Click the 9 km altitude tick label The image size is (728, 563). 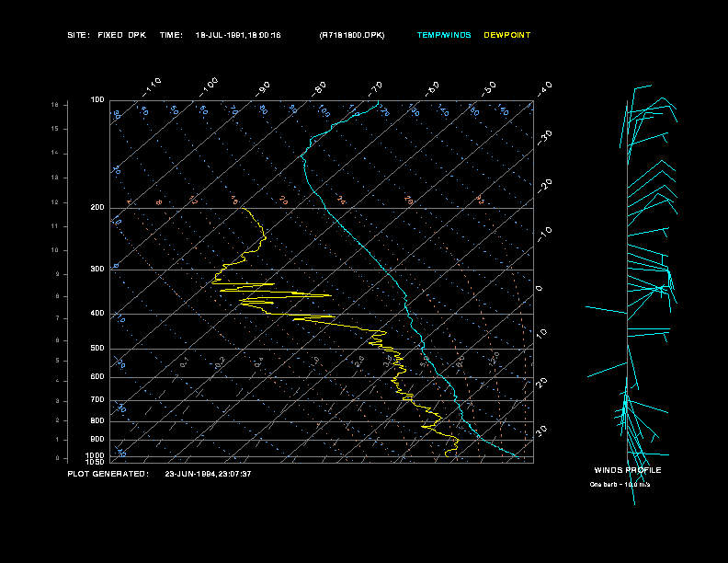(x=58, y=274)
